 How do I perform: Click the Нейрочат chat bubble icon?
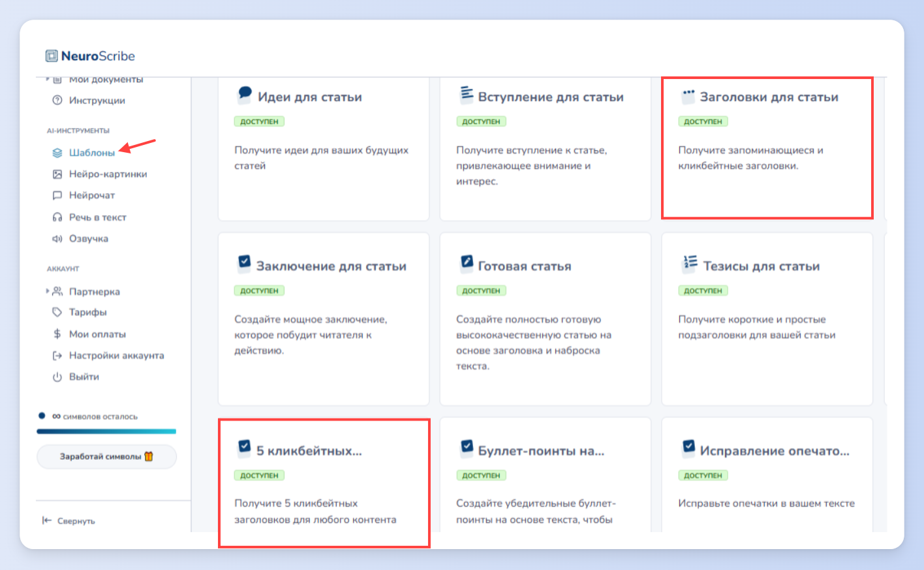(57, 195)
